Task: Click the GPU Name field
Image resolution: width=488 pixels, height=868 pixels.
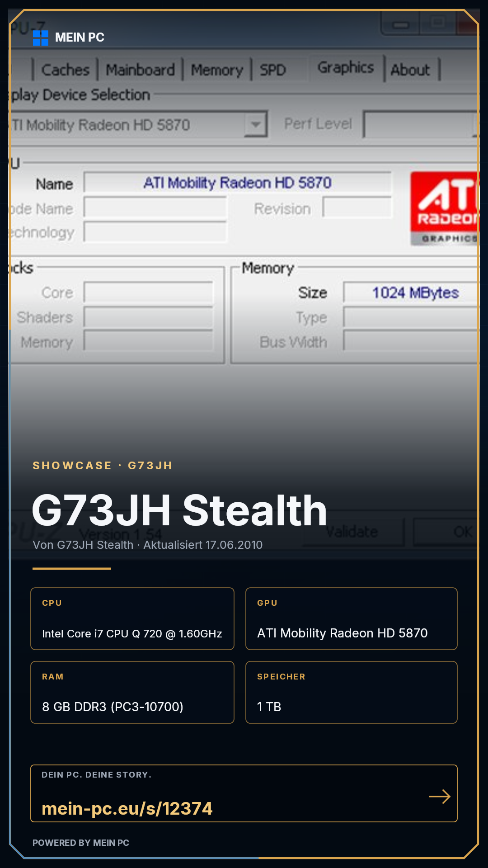Action: 238,183
